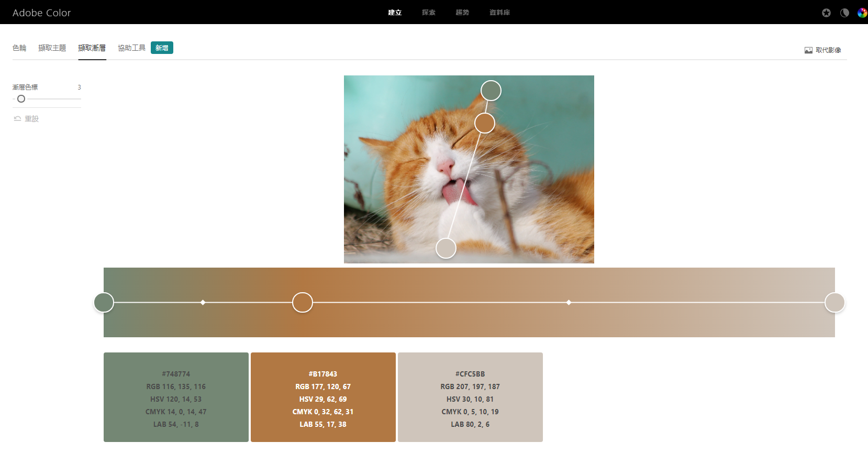Click the 取代影像 replace image link
The height and width of the screenshot is (453, 868).
823,50
